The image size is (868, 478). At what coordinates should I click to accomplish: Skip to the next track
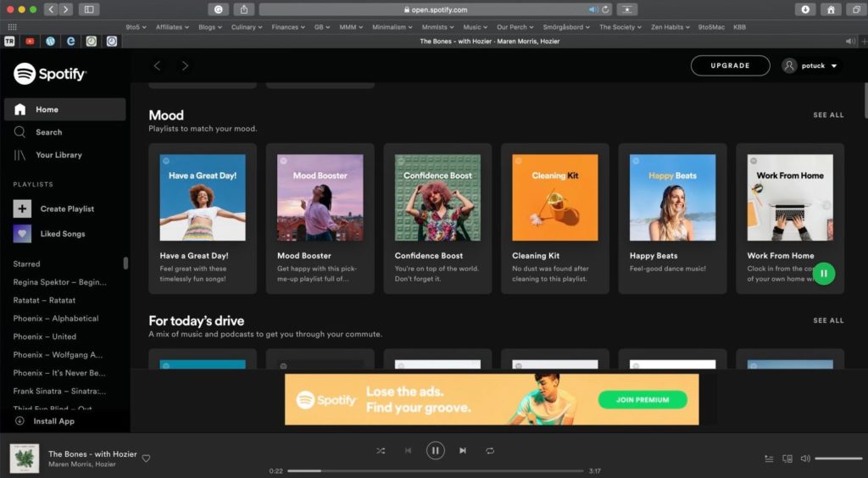pos(463,451)
